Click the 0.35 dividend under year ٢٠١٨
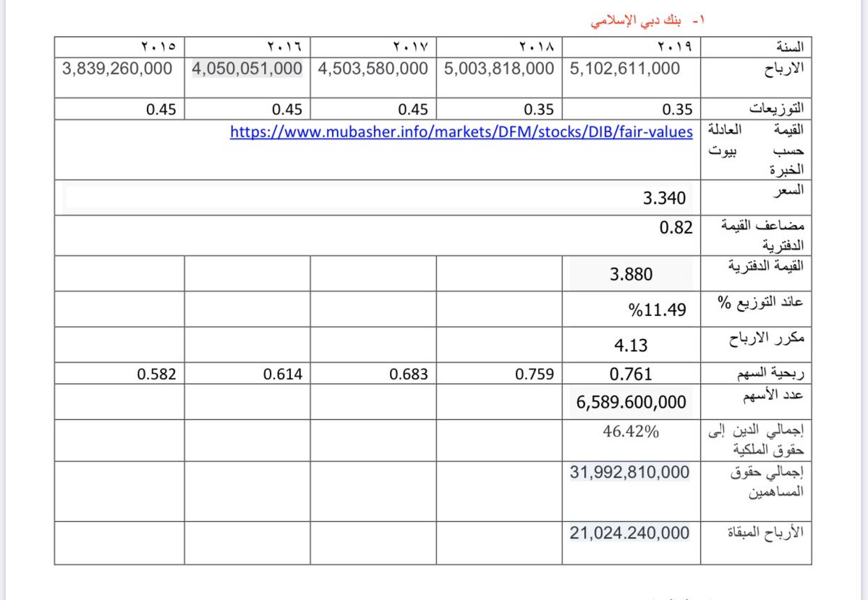Viewport: 868px width, 600px height. click(540, 110)
